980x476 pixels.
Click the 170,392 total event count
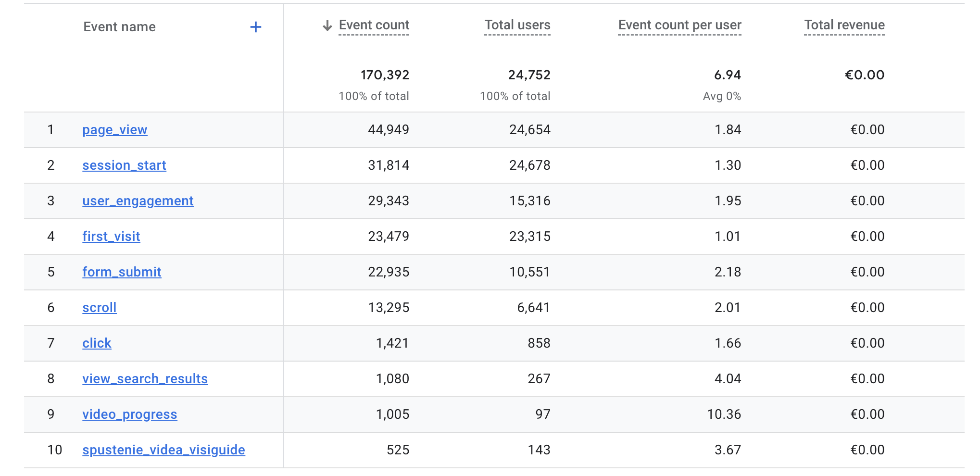[385, 75]
